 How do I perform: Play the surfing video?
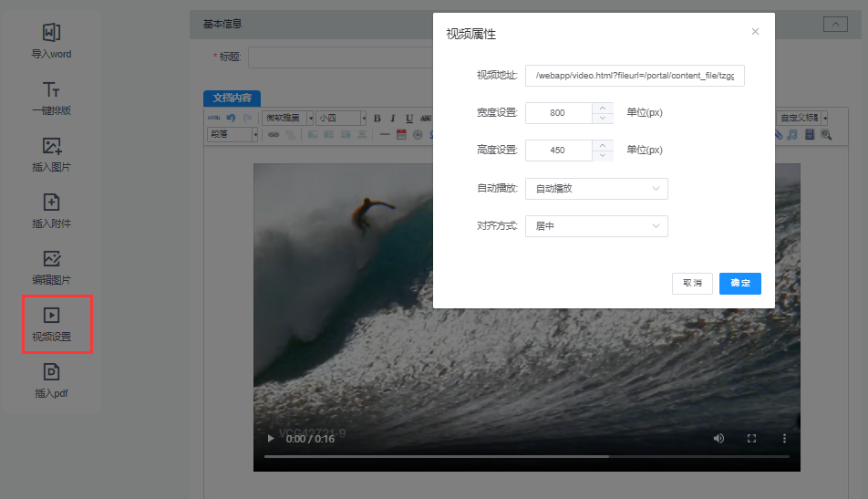click(271, 439)
